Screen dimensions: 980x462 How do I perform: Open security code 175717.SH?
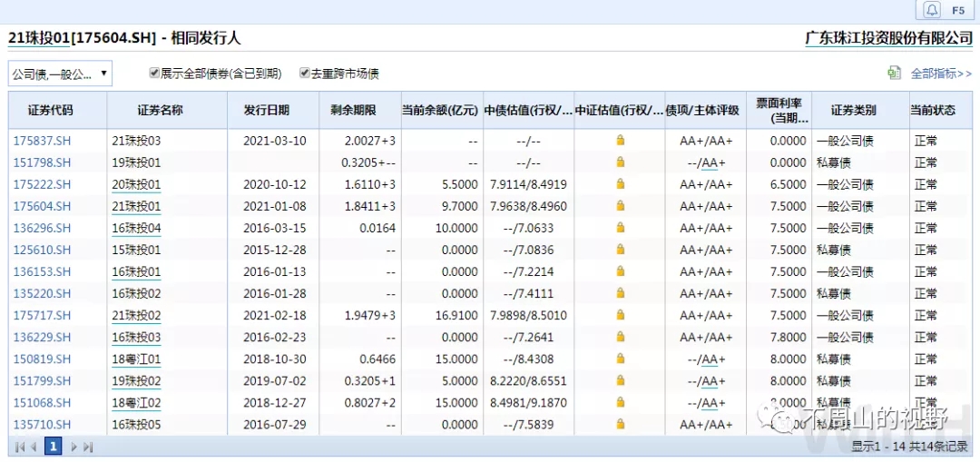pos(43,316)
